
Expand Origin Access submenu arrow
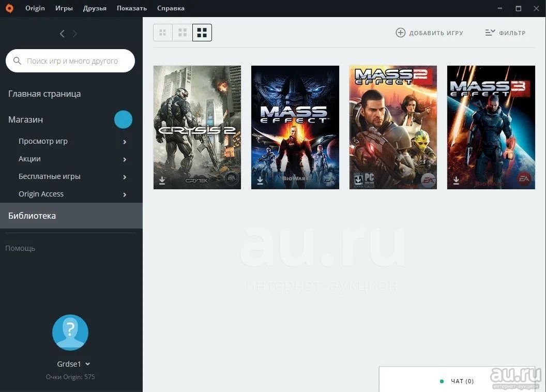[x=125, y=194]
